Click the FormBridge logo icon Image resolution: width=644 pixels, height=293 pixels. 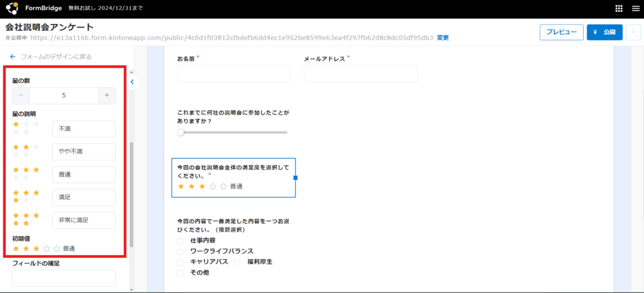point(12,9)
